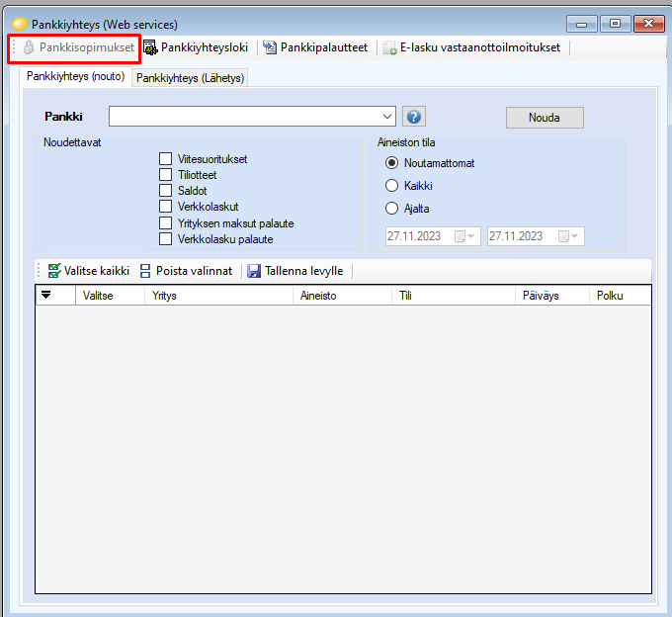Viewport: 672px width, 617px height.
Task: Expand the Pankki dropdown list
Action: 386,117
